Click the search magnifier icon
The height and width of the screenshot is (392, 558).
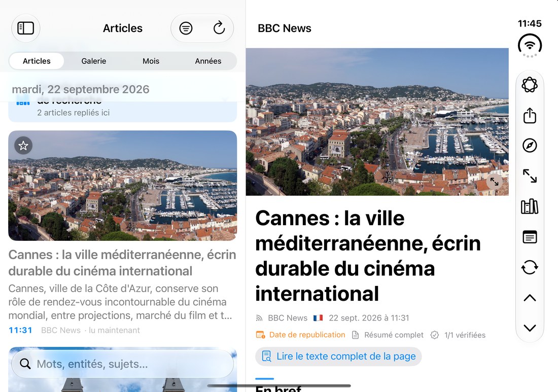tap(25, 364)
